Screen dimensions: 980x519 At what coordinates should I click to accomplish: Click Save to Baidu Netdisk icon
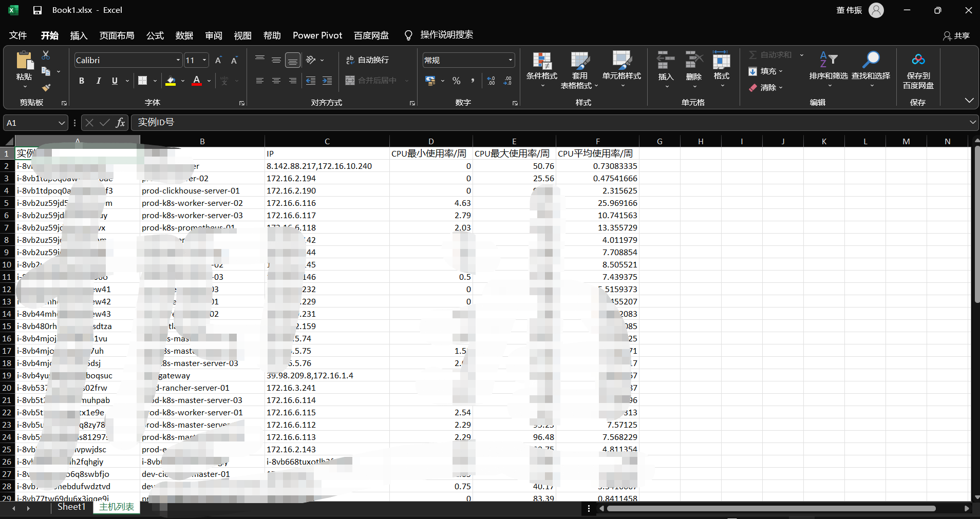click(x=918, y=69)
